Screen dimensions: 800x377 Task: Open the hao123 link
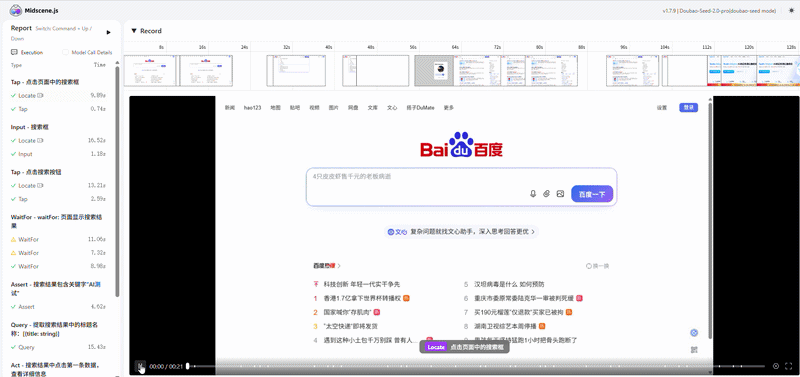pos(253,108)
